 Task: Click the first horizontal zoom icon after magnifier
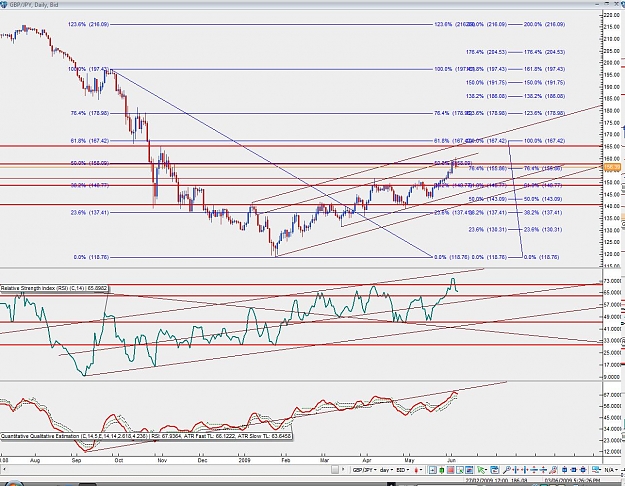(516, 470)
